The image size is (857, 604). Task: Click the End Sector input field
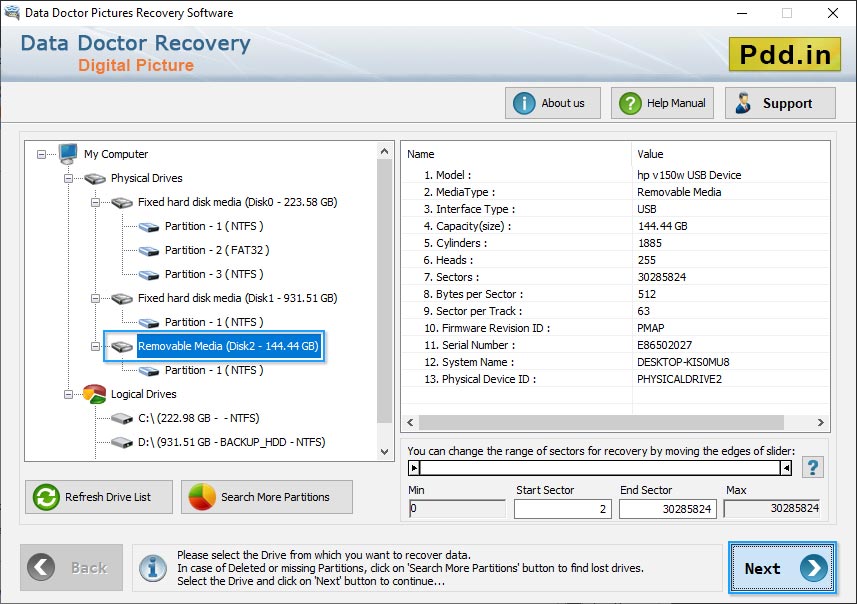[667, 509]
